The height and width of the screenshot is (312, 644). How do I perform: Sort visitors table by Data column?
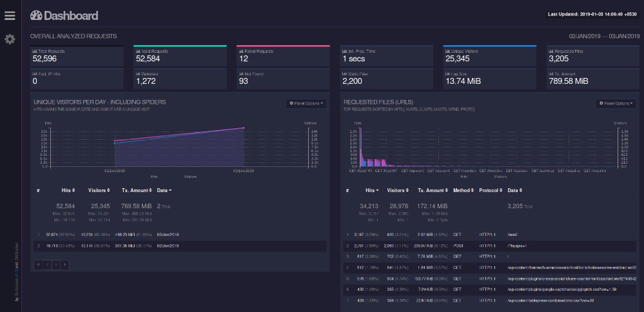coord(164,191)
